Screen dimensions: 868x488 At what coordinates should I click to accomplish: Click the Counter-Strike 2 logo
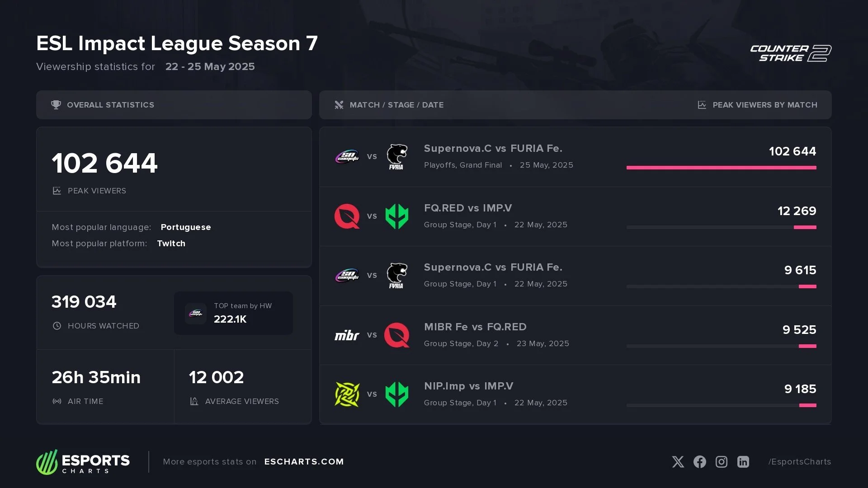pos(791,53)
